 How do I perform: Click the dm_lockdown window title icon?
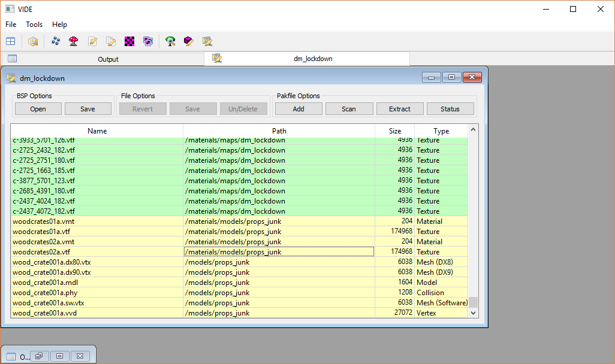[x=11, y=78]
